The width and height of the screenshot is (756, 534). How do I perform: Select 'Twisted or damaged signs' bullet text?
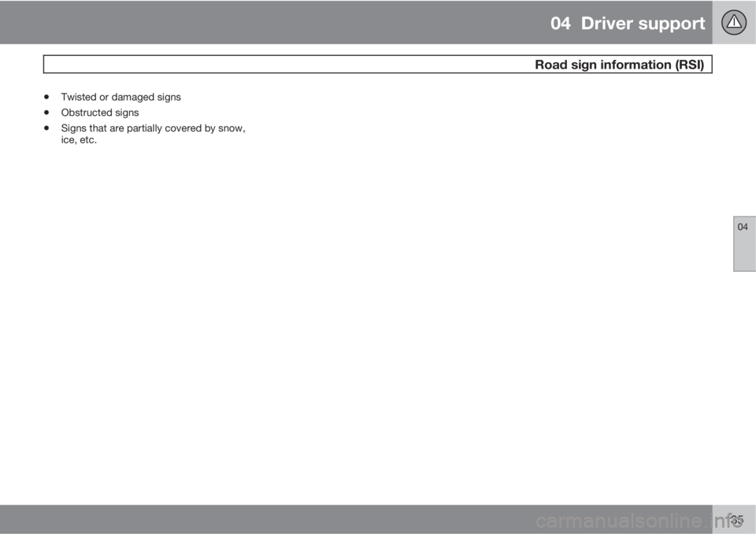[x=121, y=97]
